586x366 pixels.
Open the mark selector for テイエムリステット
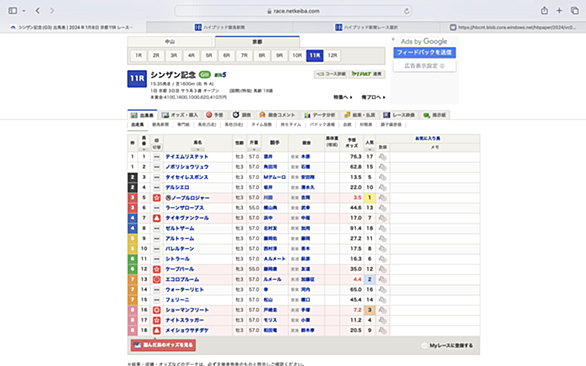pyautogui.click(x=157, y=157)
